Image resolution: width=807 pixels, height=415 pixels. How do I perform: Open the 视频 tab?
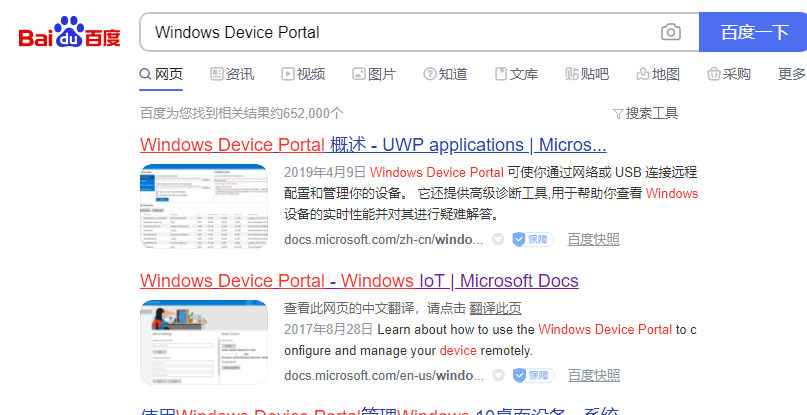click(x=303, y=74)
